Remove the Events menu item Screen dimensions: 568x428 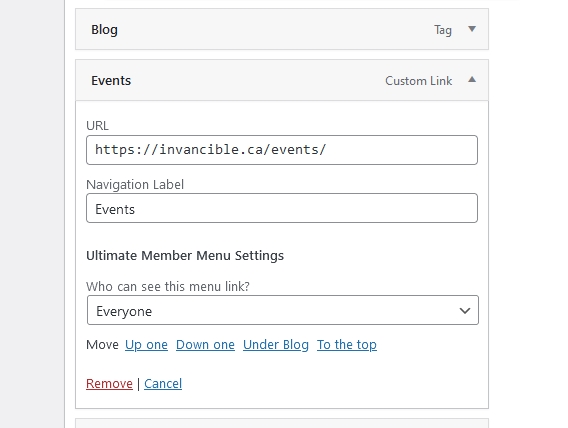tap(109, 383)
